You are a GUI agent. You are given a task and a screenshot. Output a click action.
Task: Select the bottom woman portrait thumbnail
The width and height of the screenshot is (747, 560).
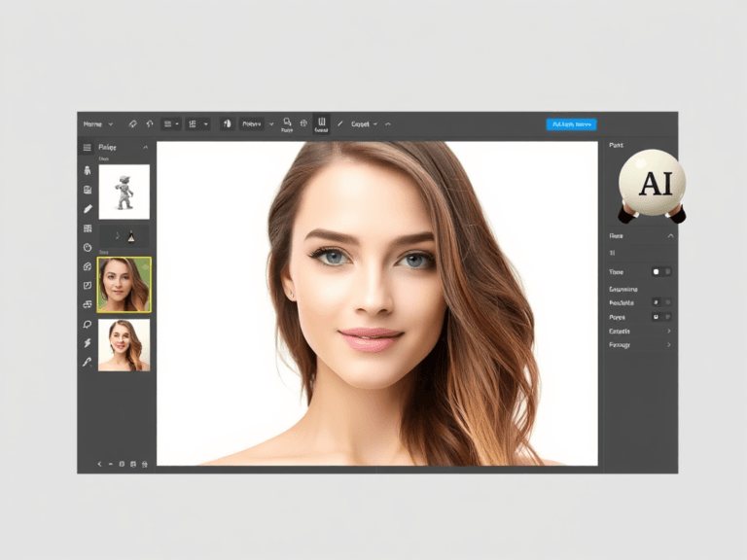coord(124,345)
